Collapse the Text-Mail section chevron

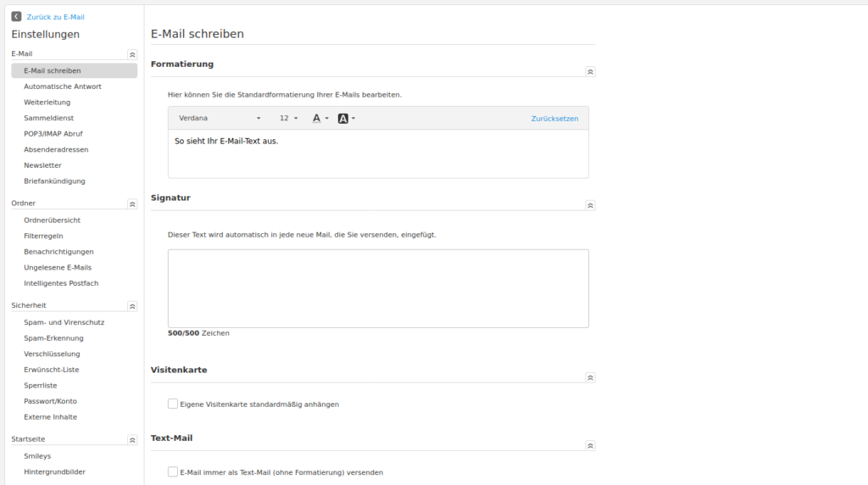tap(590, 445)
